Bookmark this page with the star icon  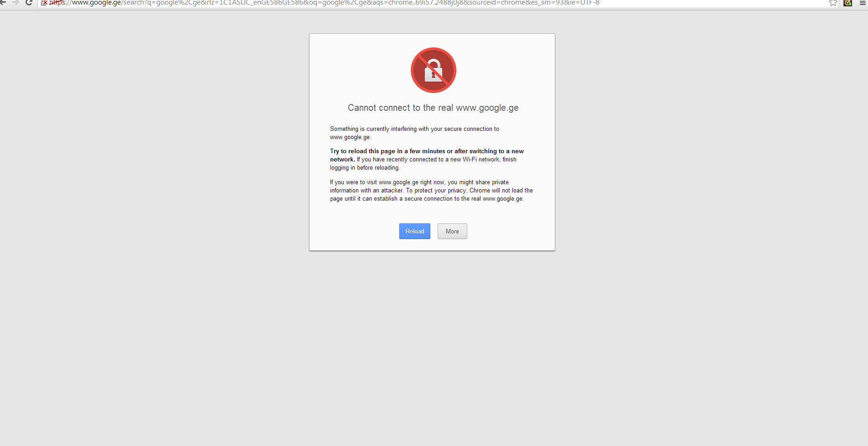833,3
